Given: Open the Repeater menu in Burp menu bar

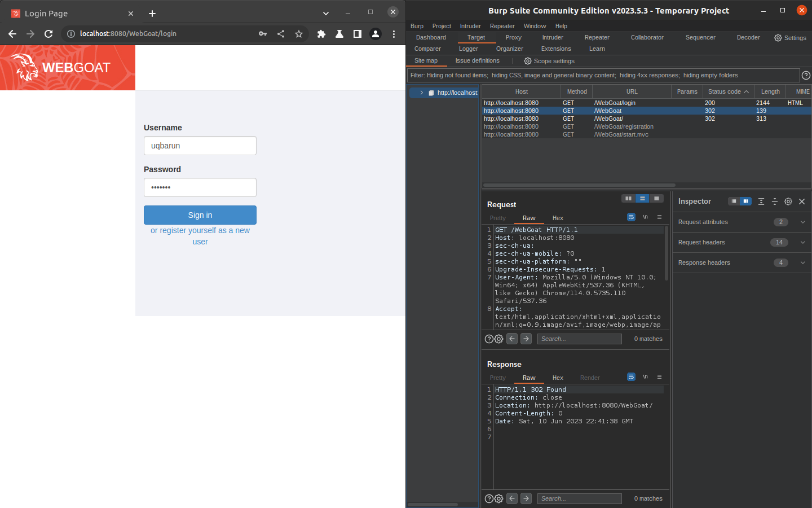Looking at the screenshot, I should pos(502,26).
